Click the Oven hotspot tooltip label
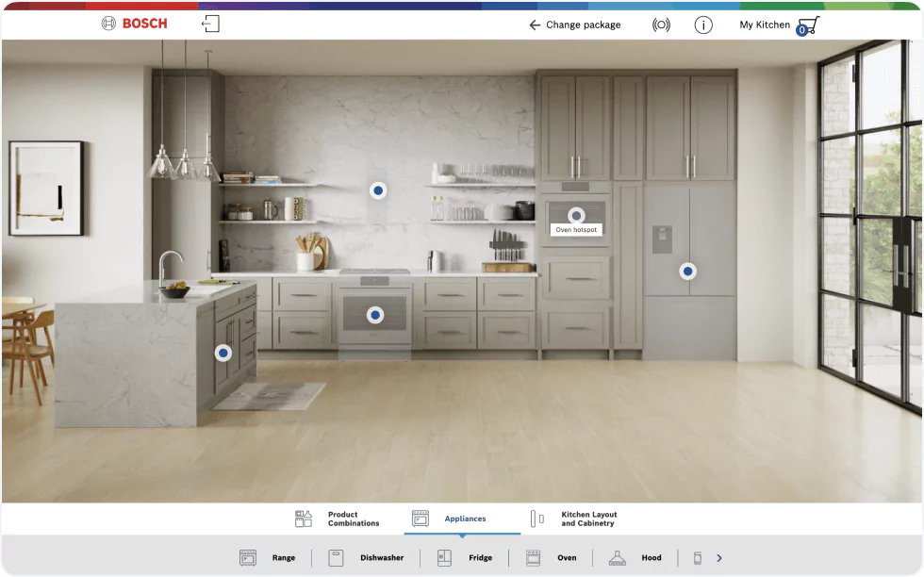Image resolution: width=924 pixels, height=577 pixels. click(x=576, y=230)
